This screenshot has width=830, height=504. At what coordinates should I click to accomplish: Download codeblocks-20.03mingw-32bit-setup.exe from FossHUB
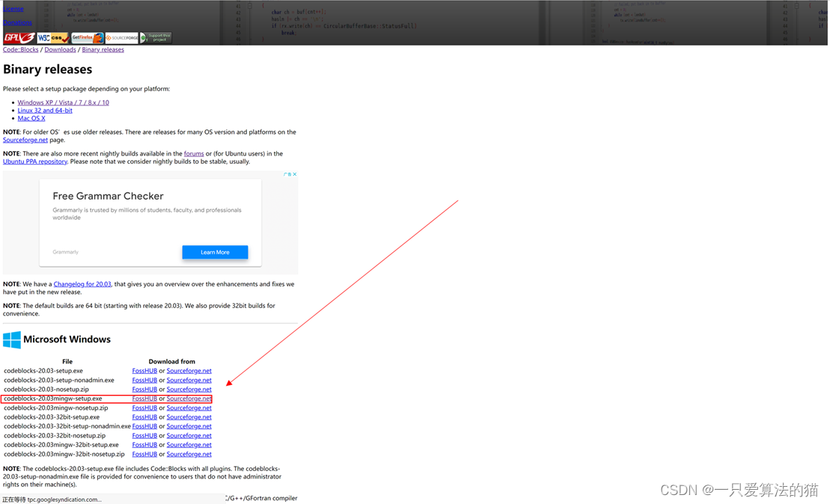[x=144, y=445]
